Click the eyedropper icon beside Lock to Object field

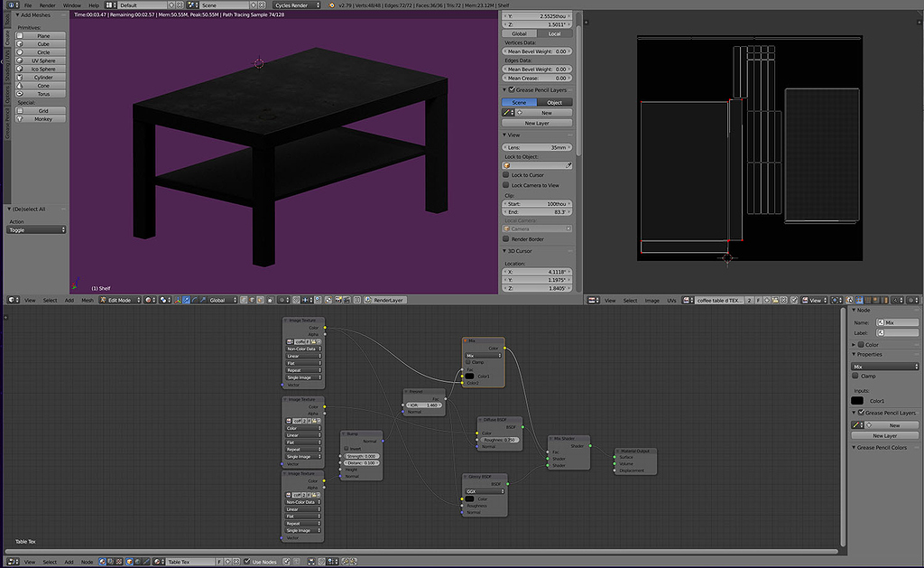point(568,166)
